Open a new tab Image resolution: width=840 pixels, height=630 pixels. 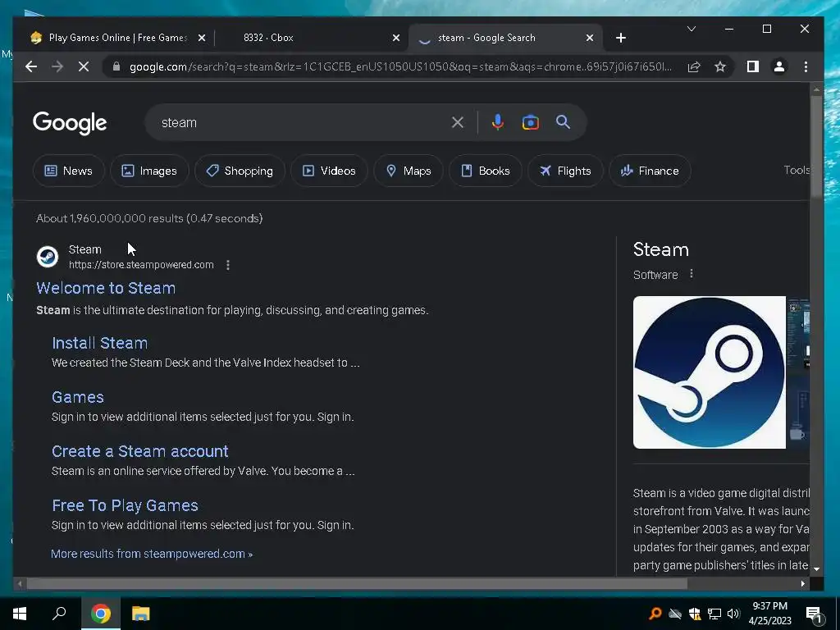621,38
